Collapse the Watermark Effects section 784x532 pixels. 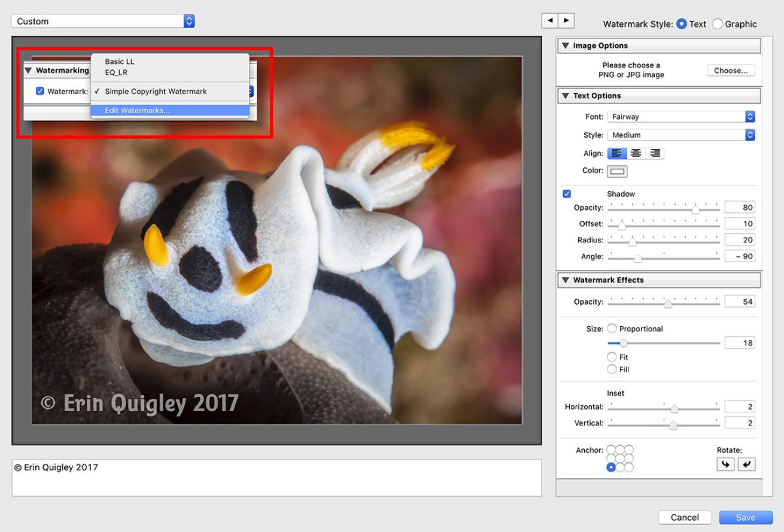pos(566,280)
